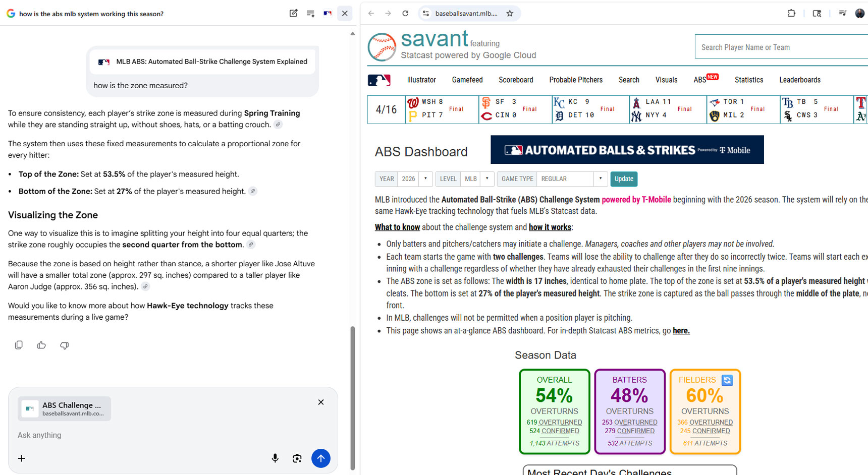Image resolution: width=868 pixels, height=475 pixels.
Task: Reload the Baseball Savant page
Action: coord(405,14)
